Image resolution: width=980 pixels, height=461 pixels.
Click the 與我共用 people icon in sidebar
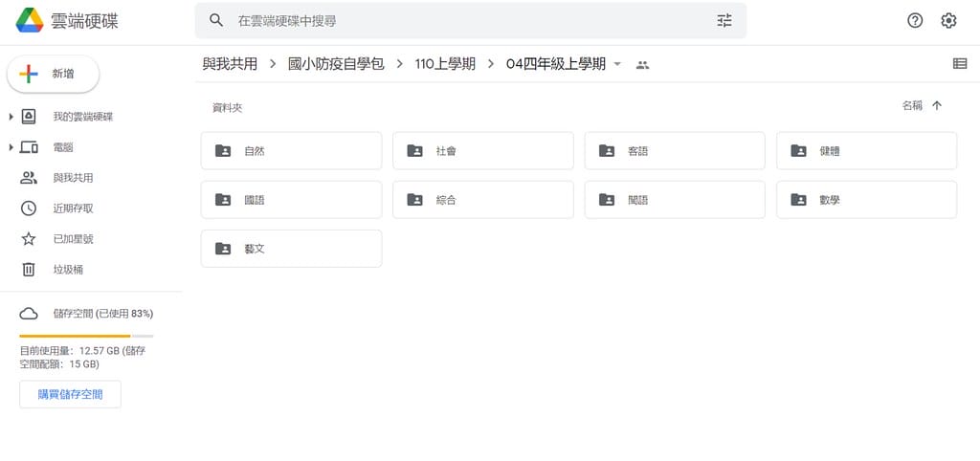click(29, 177)
